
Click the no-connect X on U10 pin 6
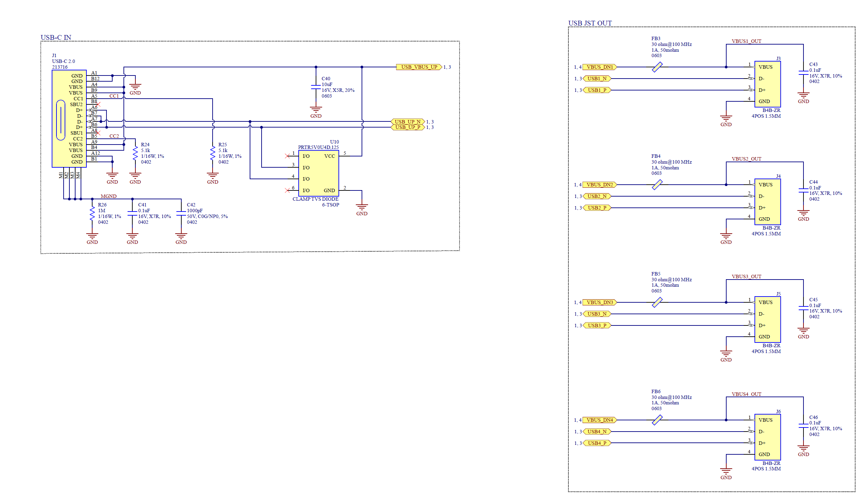287,190
